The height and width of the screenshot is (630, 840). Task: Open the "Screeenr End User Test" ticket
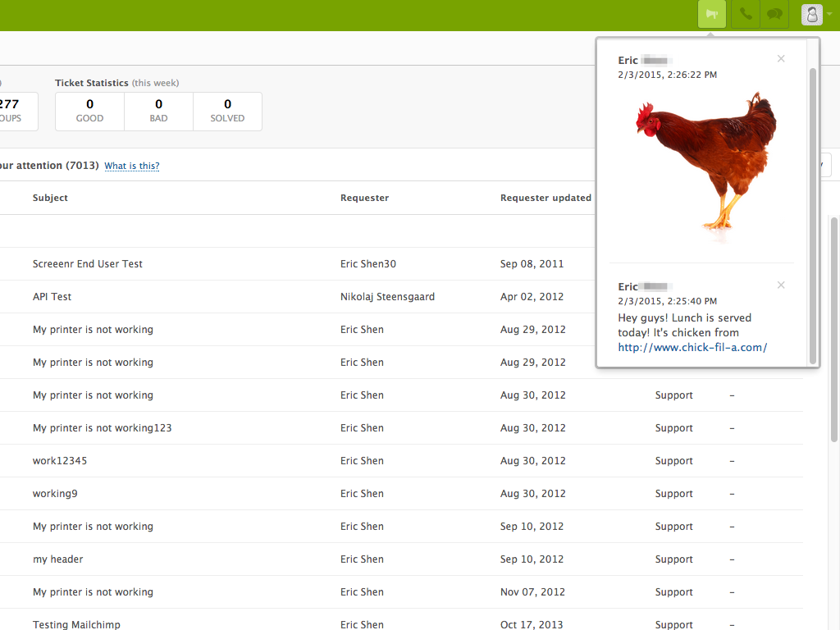(86, 263)
